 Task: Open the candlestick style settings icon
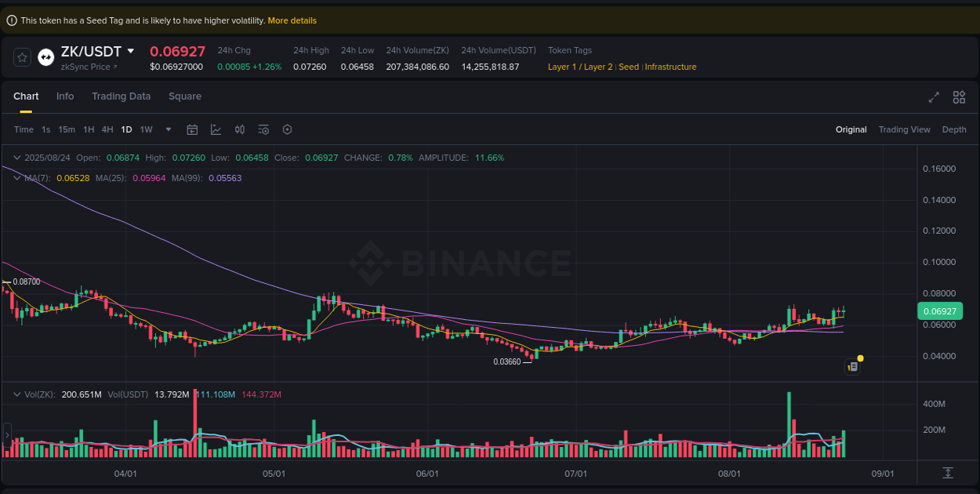coord(240,129)
